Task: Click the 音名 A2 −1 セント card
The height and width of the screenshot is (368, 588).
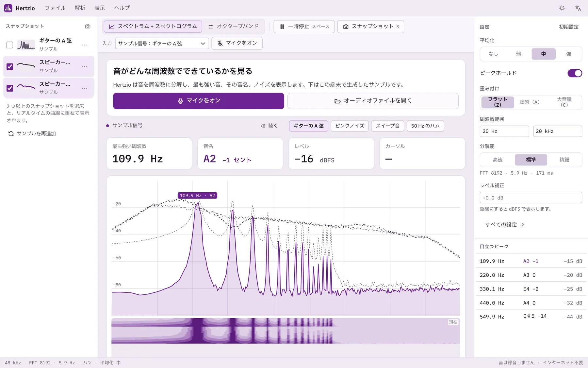Action: pyautogui.click(x=240, y=153)
